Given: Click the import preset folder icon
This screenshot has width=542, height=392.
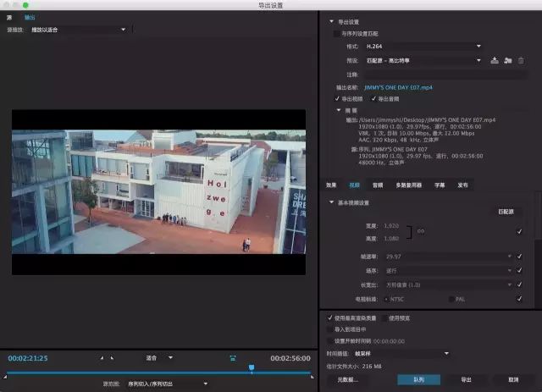Looking at the screenshot, I should point(507,60).
